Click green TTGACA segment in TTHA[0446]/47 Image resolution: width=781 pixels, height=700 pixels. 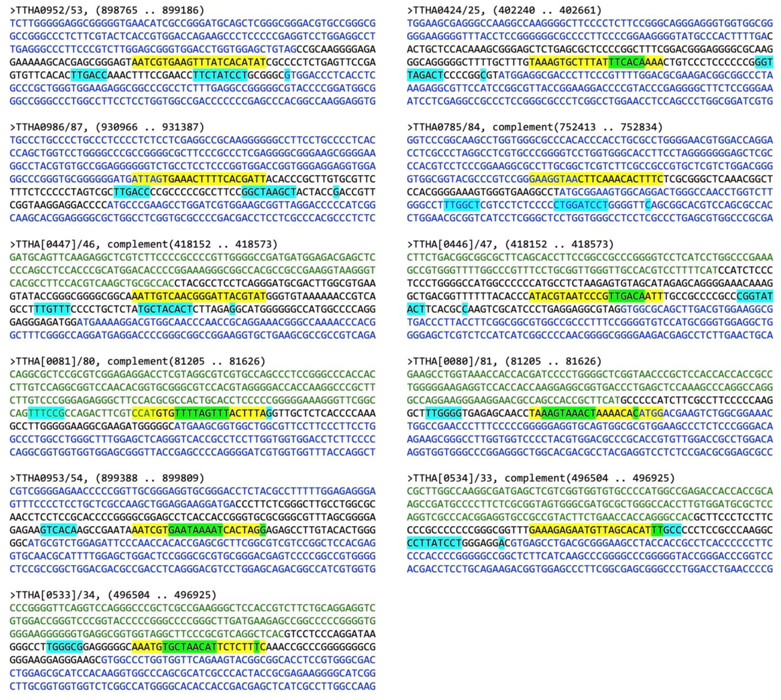(x=626, y=296)
